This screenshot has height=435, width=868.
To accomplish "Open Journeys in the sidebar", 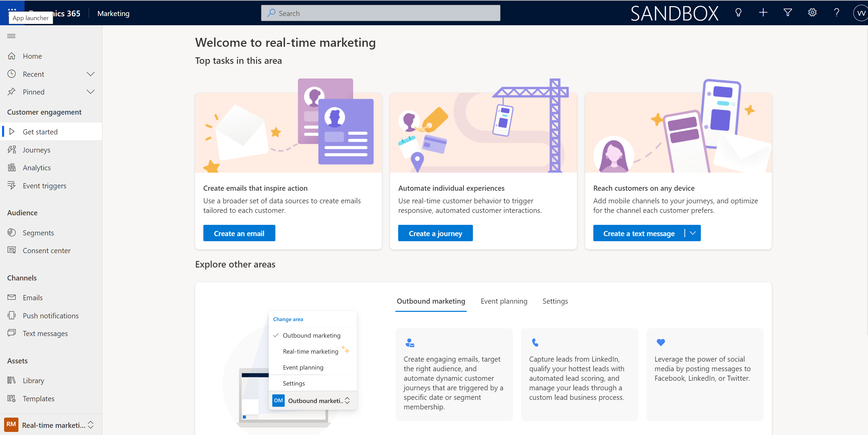I will click(x=36, y=150).
